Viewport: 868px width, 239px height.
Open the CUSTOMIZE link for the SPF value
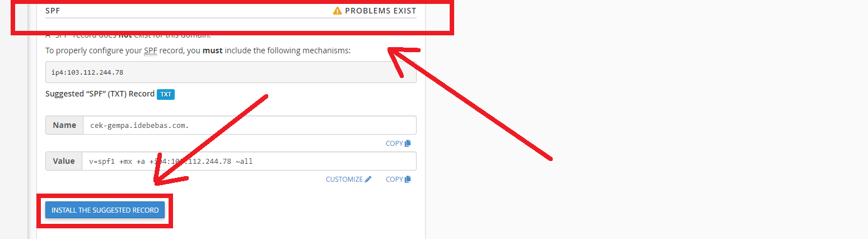[344, 180]
